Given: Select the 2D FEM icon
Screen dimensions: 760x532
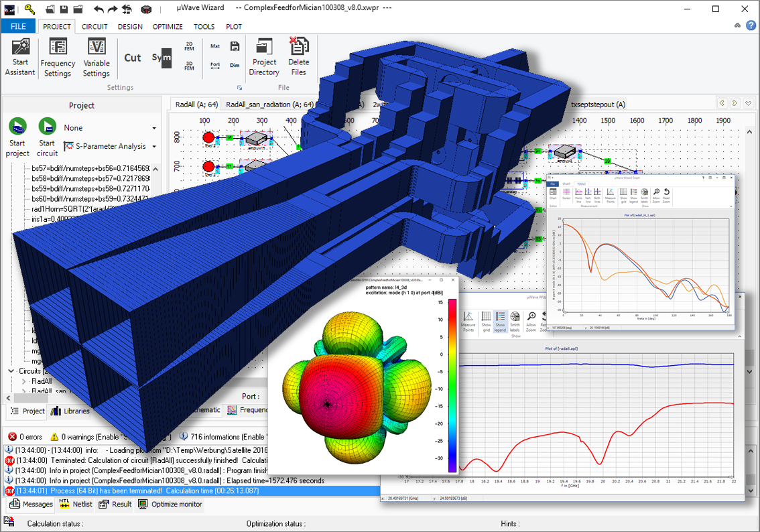Looking at the screenshot, I should 190,46.
